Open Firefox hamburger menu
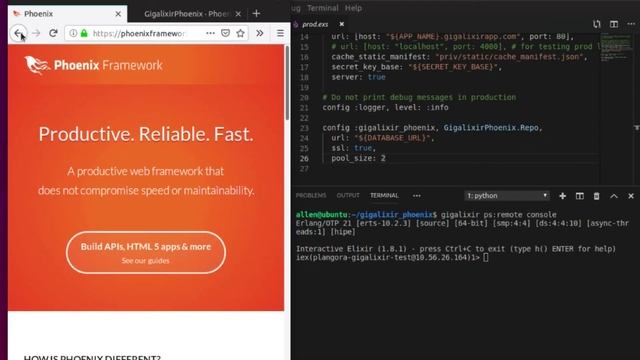This screenshot has width=640, height=360. (280, 33)
